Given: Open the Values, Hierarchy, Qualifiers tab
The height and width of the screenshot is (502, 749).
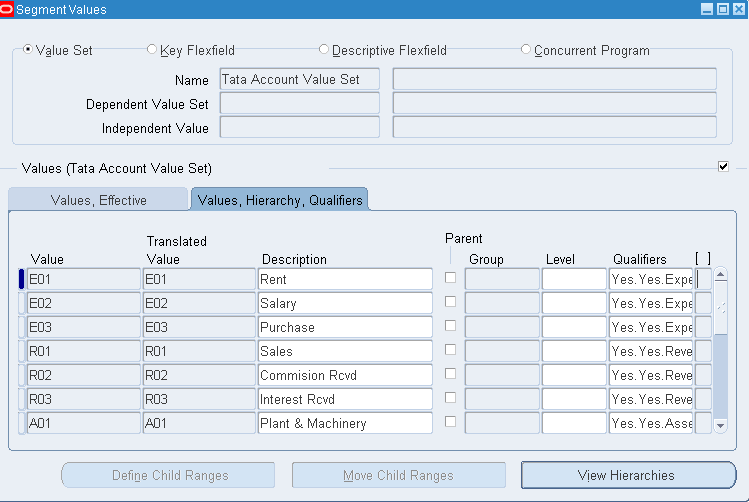Looking at the screenshot, I should (280, 200).
